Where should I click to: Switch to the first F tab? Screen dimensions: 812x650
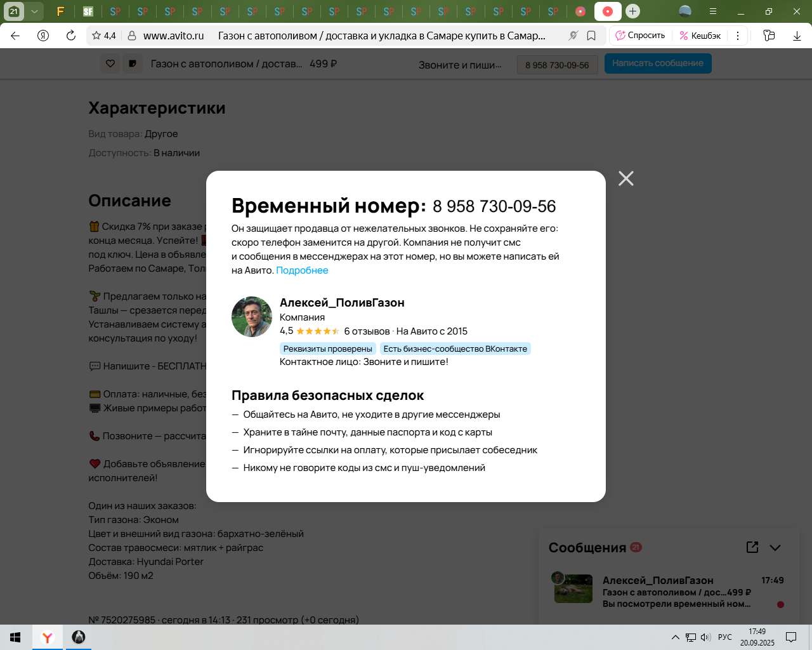pos(60,11)
